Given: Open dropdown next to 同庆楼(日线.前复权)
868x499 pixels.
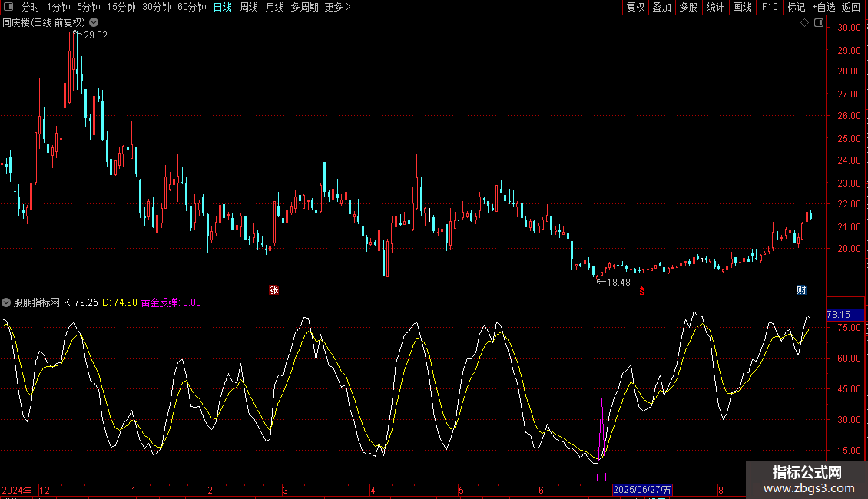Looking at the screenshot, I should (x=94, y=23).
